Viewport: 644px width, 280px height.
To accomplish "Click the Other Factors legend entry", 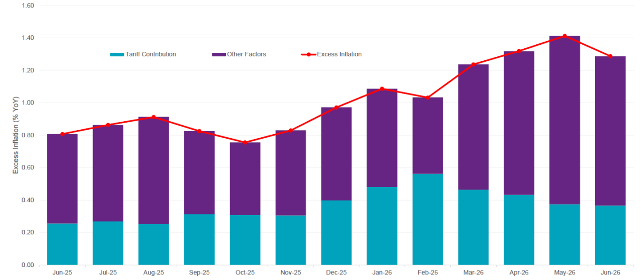I will coord(239,54).
